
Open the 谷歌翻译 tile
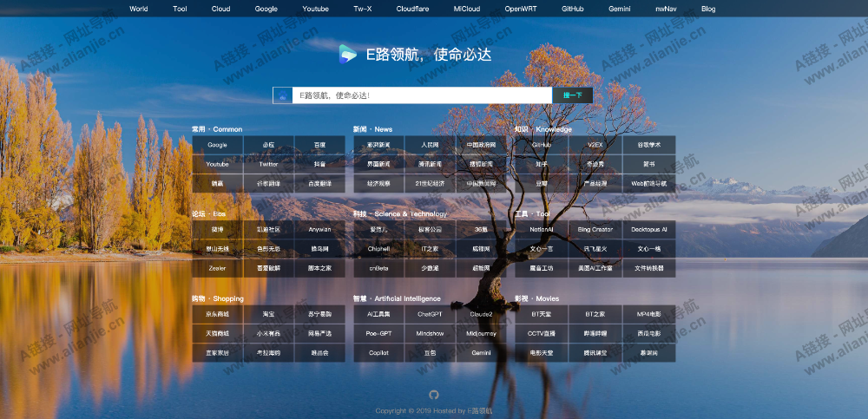268,183
